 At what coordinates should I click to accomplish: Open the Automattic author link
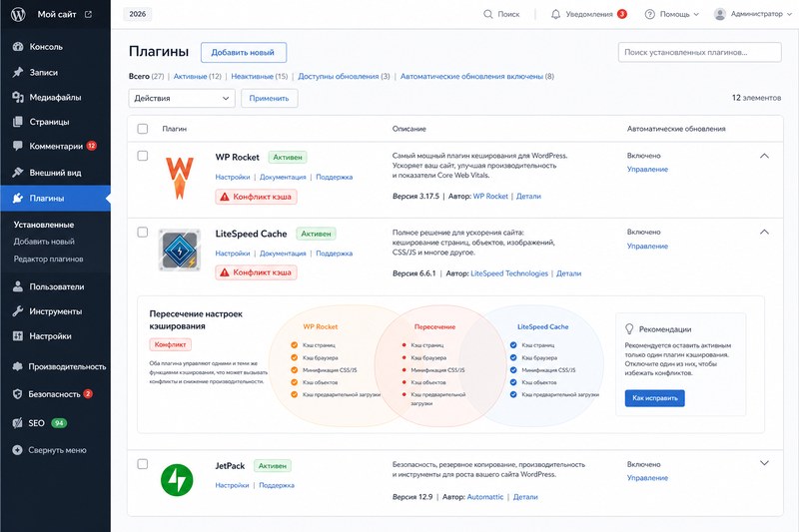[x=485, y=497]
